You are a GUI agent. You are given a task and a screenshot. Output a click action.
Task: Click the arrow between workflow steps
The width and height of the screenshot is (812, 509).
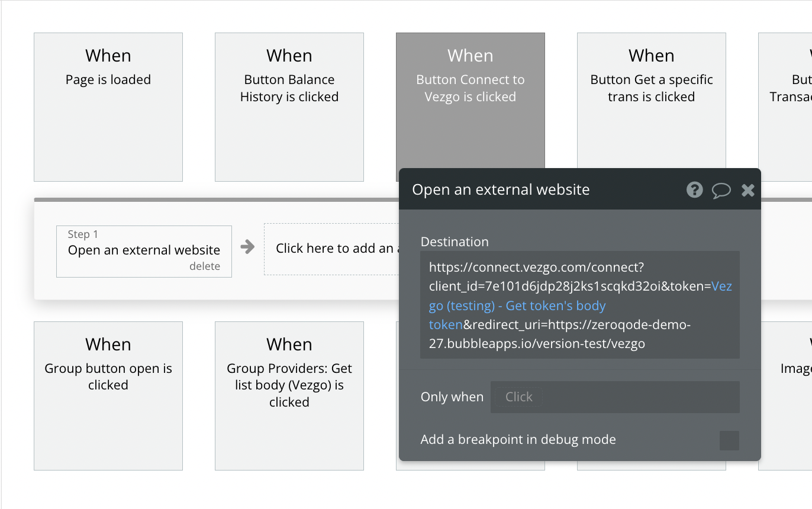247,247
